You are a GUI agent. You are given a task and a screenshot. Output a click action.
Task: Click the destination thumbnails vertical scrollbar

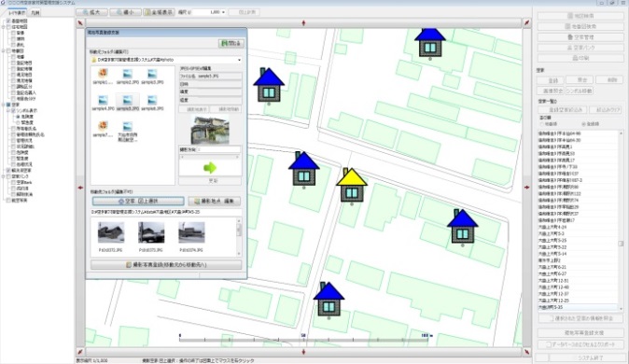239,237
